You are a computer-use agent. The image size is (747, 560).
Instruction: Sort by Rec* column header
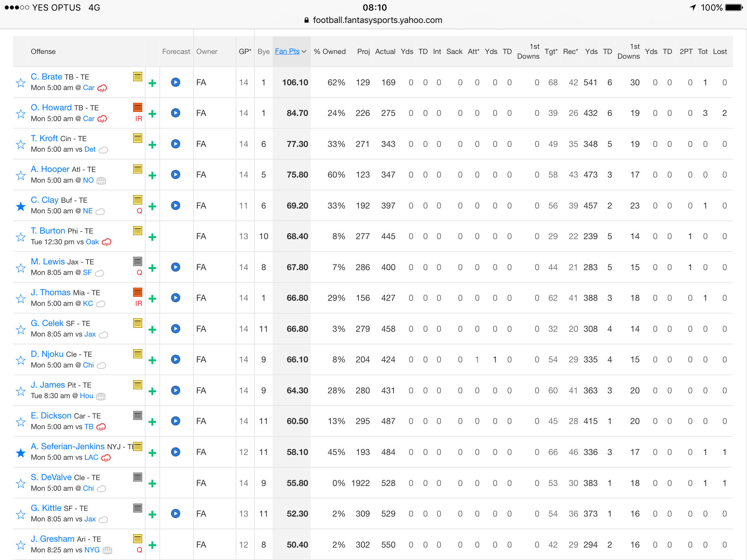coord(570,51)
